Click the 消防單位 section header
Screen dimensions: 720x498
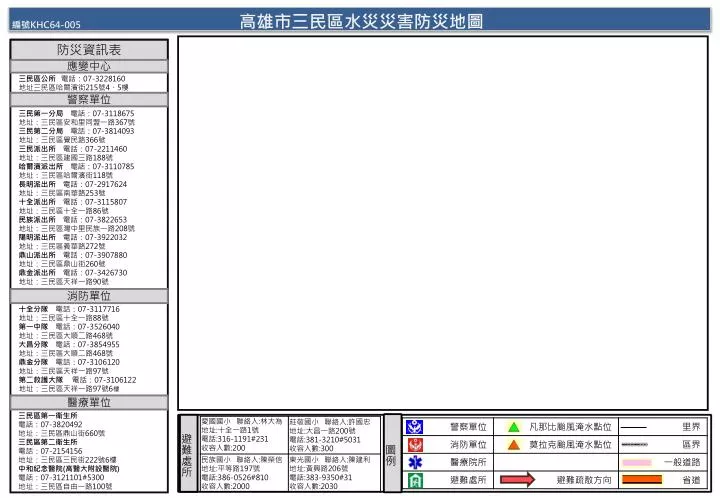coord(89,296)
